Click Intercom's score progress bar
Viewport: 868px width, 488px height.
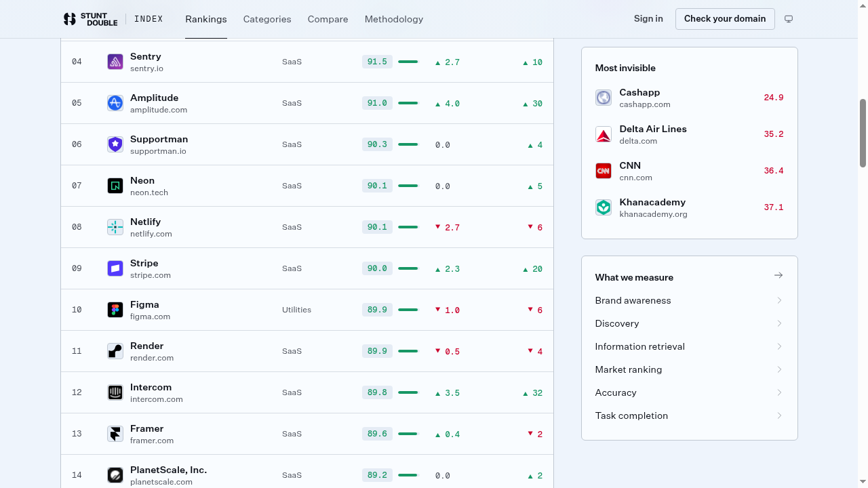coord(408,392)
